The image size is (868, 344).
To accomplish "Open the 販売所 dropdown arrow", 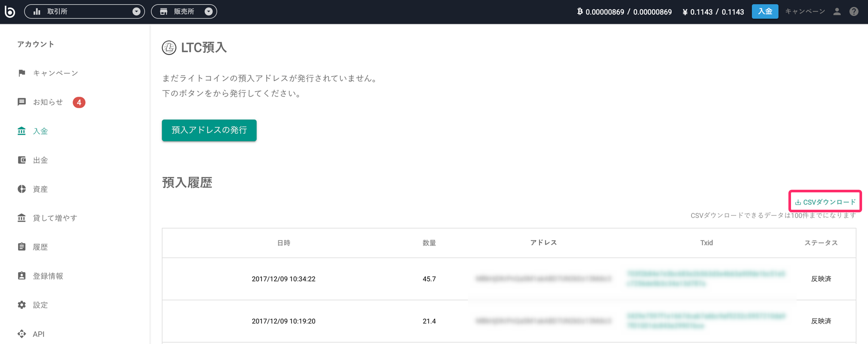I will [209, 11].
